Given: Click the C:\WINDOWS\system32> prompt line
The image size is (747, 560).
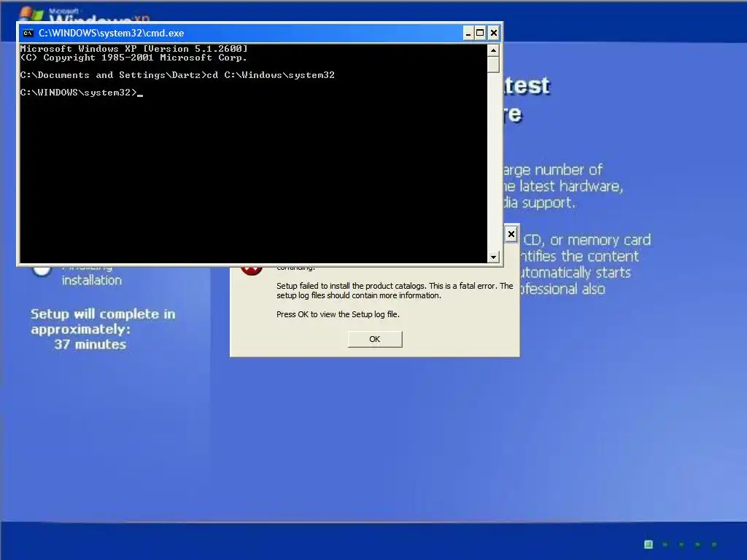Looking at the screenshot, I should tap(82, 93).
